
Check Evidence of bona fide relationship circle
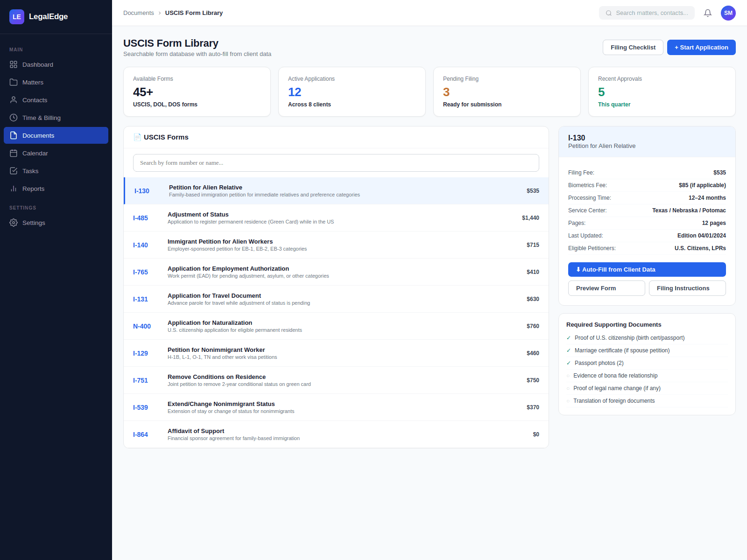pyautogui.click(x=568, y=376)
